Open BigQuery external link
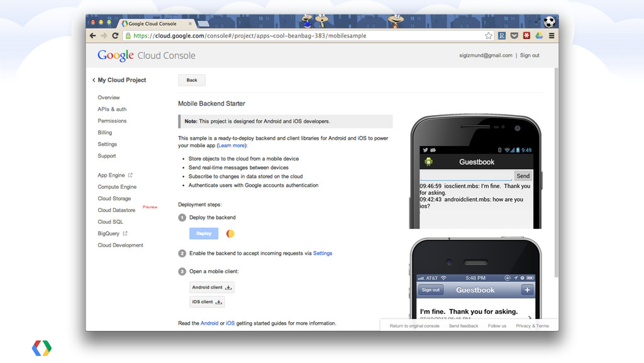This screenshot has width=644, height=363. coord(112,233)
